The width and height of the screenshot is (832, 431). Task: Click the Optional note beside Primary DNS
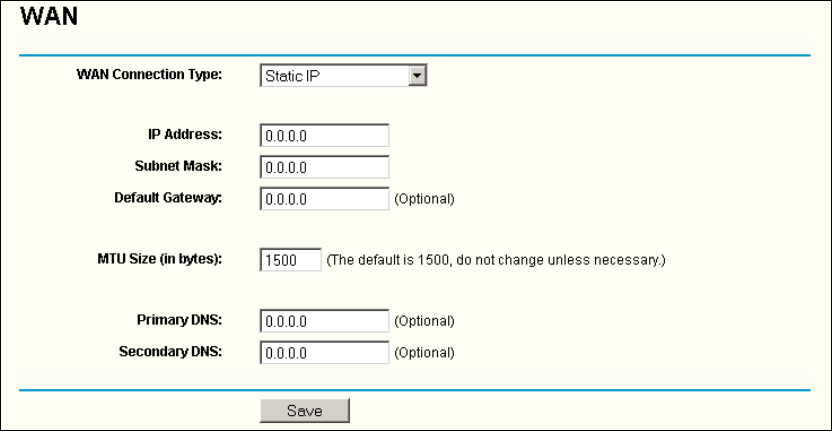(424, 322)
